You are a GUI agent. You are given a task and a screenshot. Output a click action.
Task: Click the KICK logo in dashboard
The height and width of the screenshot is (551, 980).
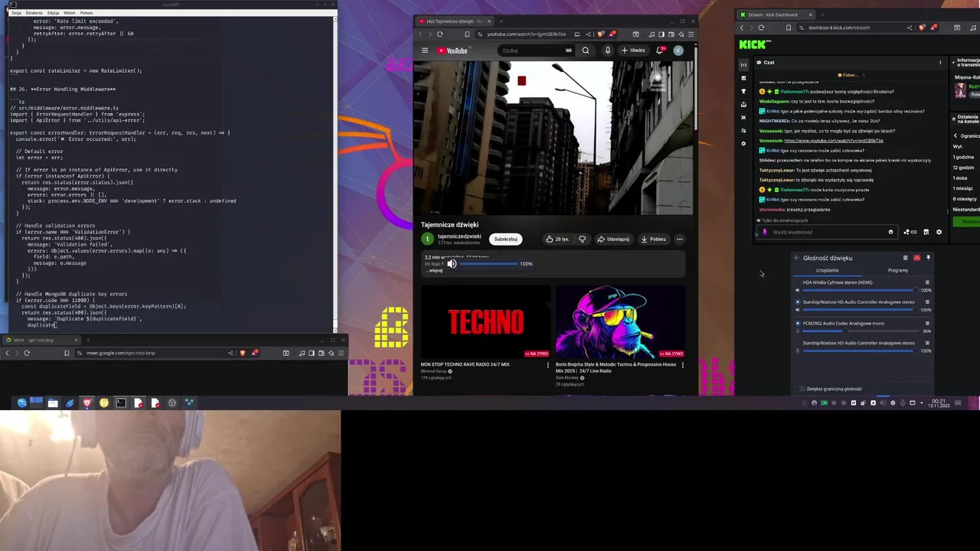[754, 44]
